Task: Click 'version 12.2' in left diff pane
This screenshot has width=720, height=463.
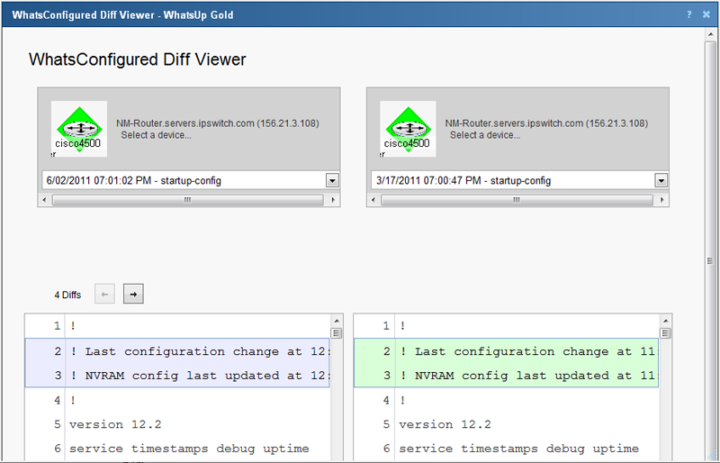Action: (115, 424)
